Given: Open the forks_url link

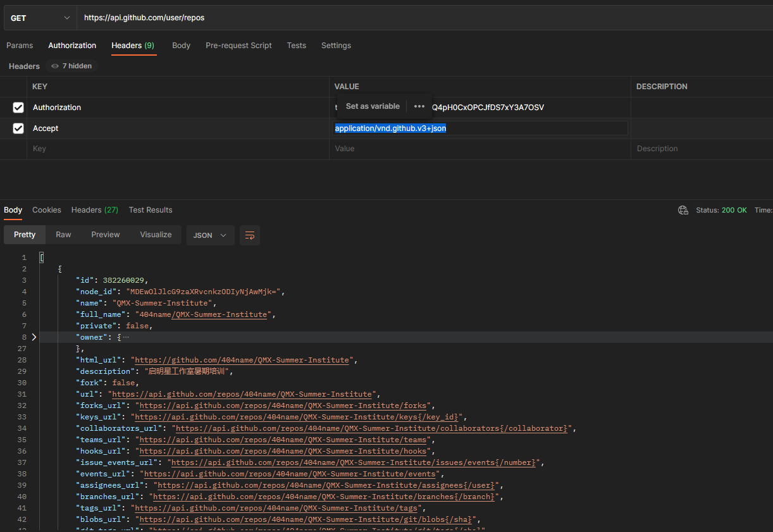Looking at the screenshot, I should 283,405.
